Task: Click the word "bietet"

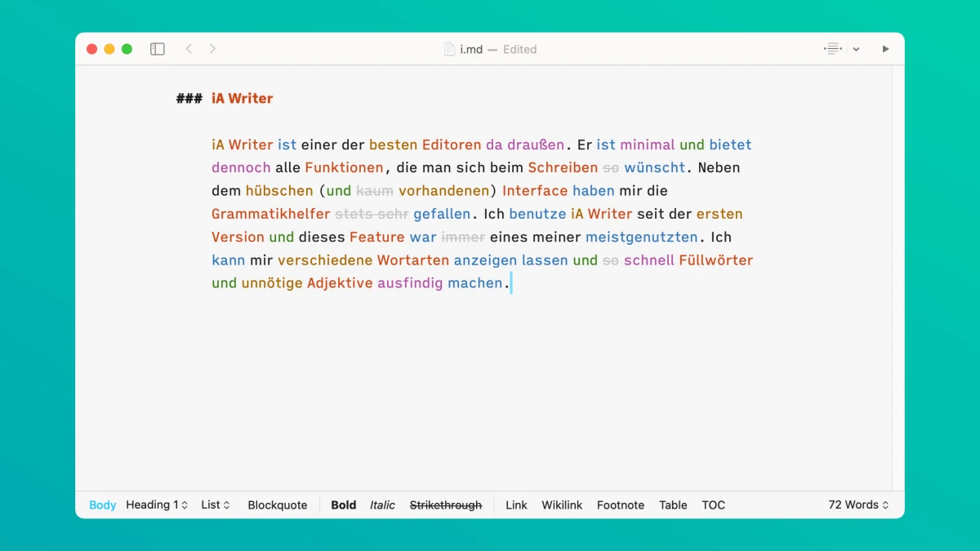Action: [x=730, y=145]
